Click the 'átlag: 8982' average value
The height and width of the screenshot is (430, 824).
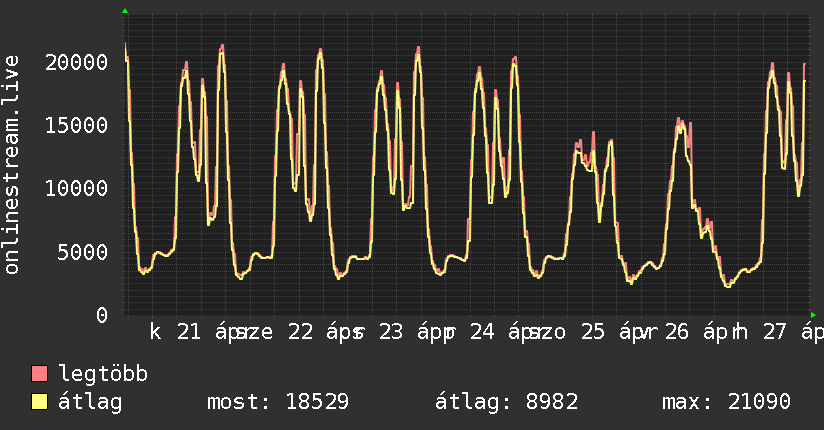point(507,402)
